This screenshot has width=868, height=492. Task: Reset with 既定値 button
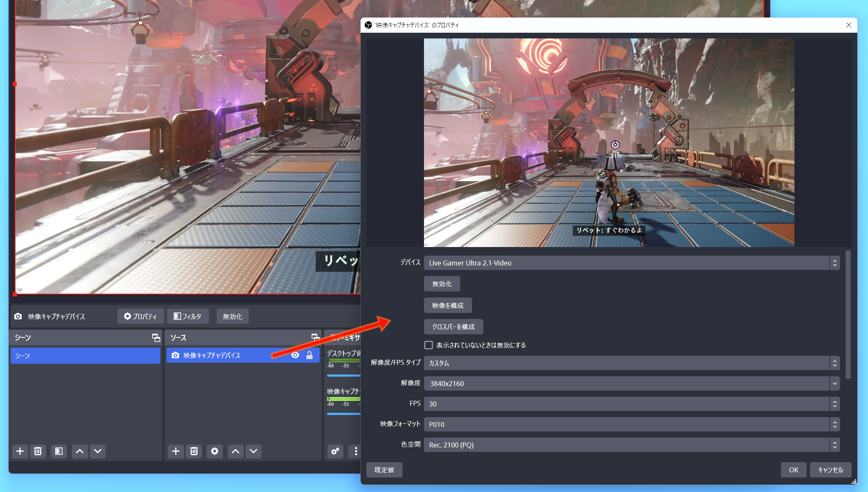click(x=384, y=470)
